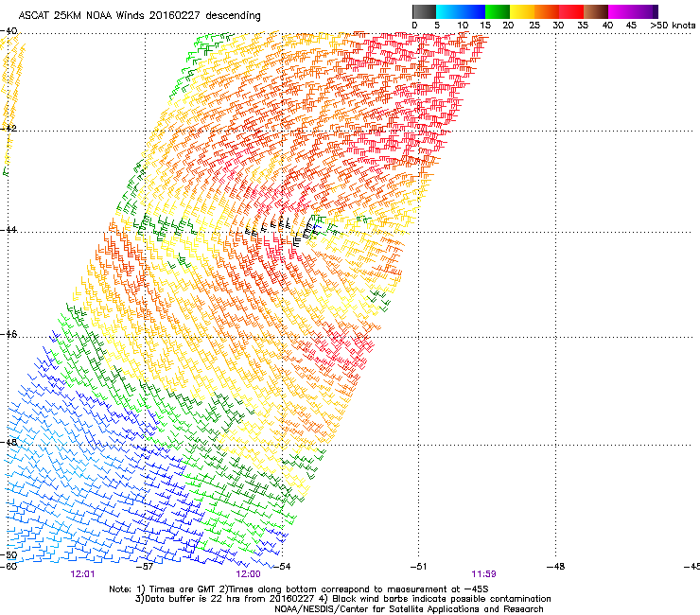The height and width of the screenshot is (615, 700).
Task: Click the purple time stamp 11:59
Action: point(484,574)
